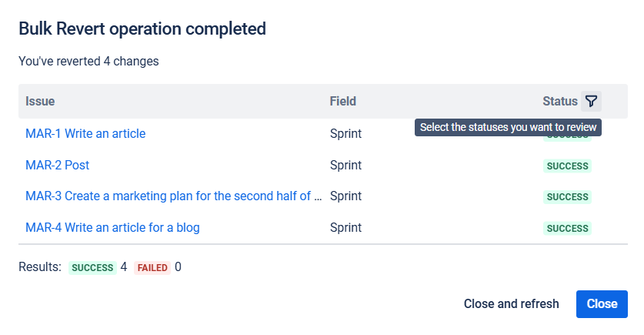The image size is (644, 335).
Task: Open MAR-3 Create a marketing plan issue
Action: pos(174,196)
